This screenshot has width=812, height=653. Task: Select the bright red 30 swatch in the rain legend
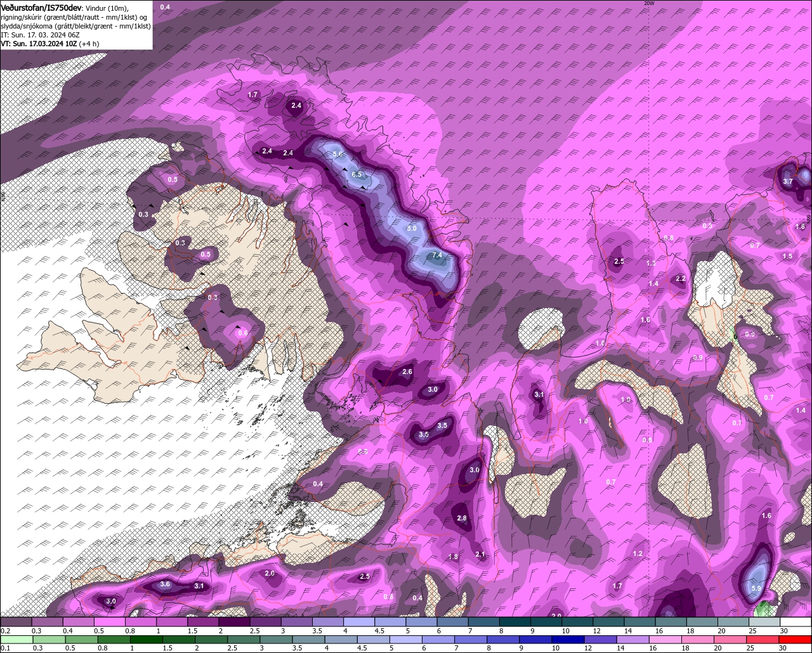coord(796,639)
